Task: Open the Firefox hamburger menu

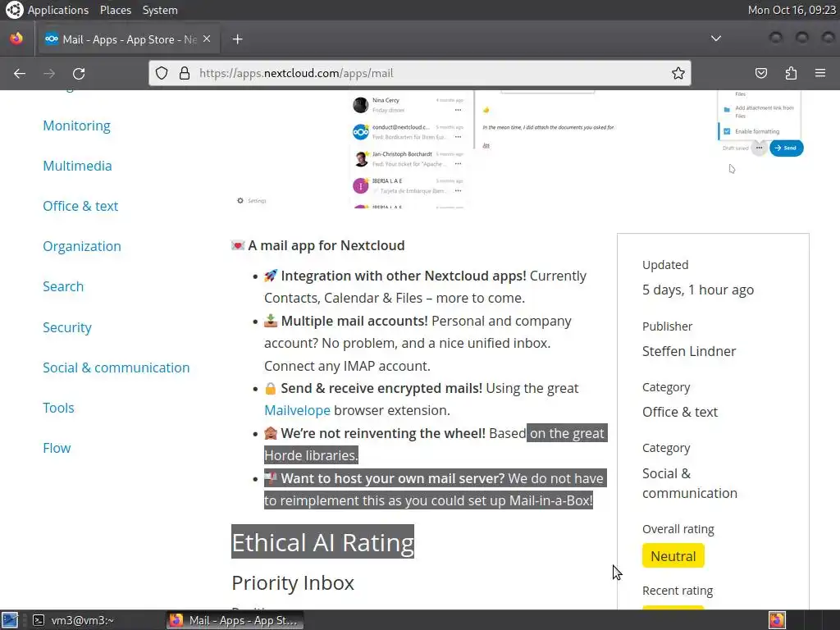Action: [820, 73]
